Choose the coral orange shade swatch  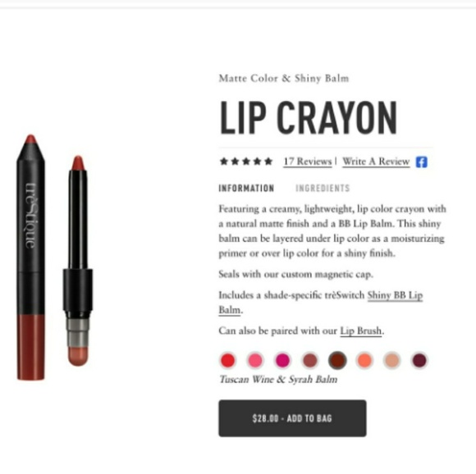364,360
